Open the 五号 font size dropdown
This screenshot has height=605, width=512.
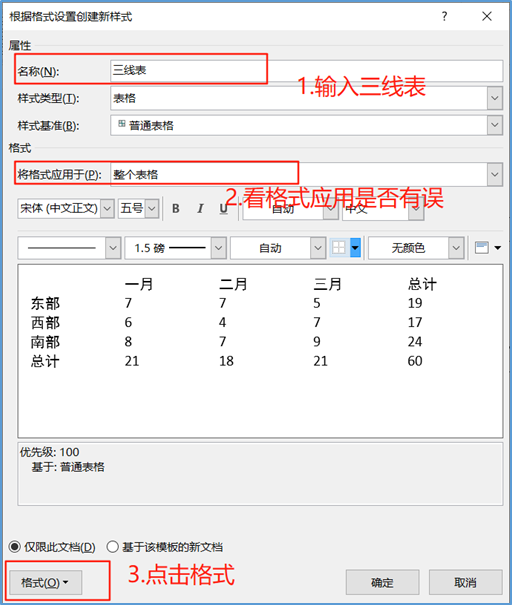click(152, 209)
